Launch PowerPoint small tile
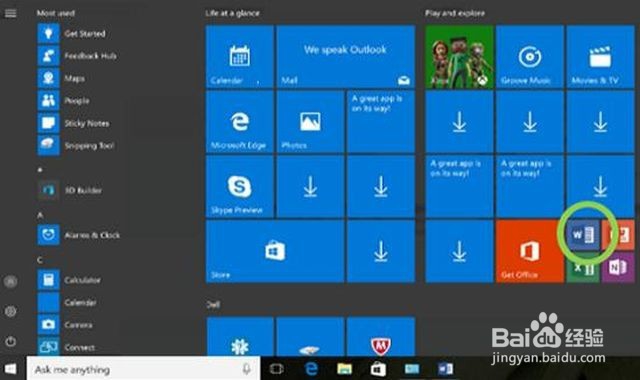The image size is (640, 380). [618, 235]
